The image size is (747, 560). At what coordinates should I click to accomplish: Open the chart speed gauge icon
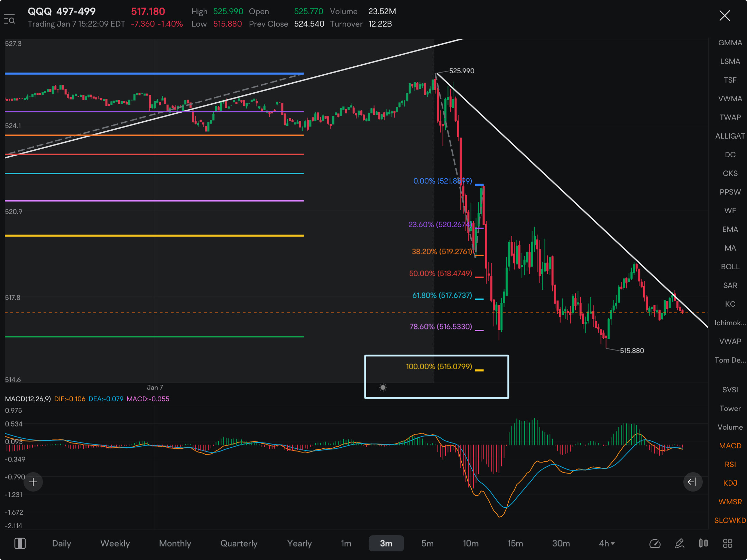[655, 543]
